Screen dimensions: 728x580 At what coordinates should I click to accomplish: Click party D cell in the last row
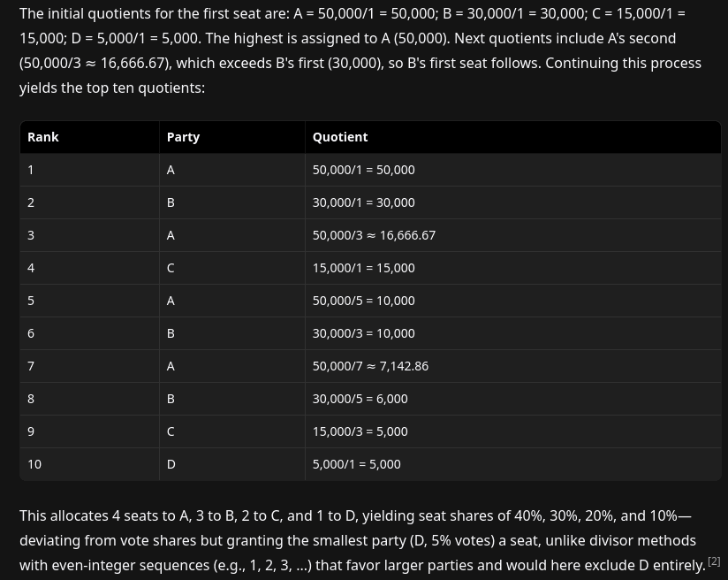[x=171, y=464]
